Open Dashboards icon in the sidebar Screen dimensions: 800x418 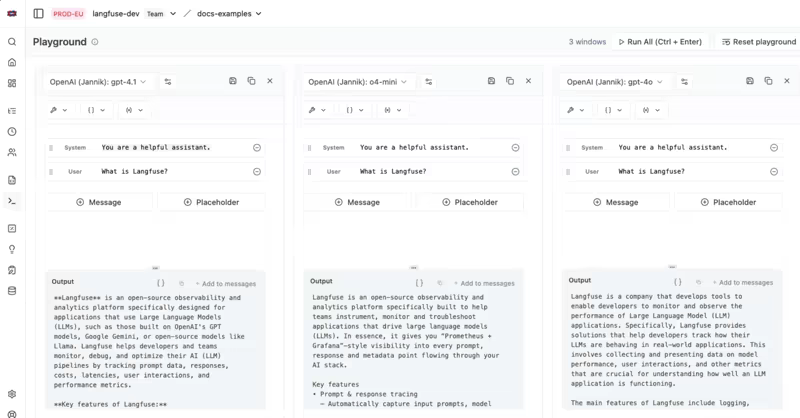(x=12, y=83)
